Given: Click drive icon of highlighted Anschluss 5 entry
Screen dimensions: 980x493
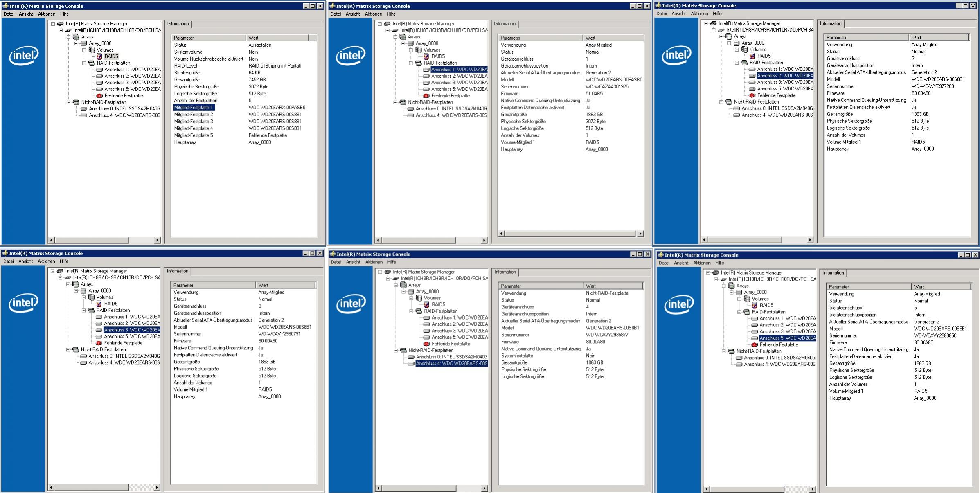Looking at the screenshot, I should tap(755, 338).
